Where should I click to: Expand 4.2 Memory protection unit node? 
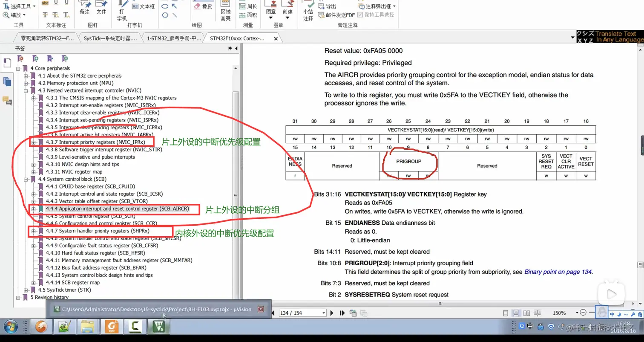[x=26, y=83]
